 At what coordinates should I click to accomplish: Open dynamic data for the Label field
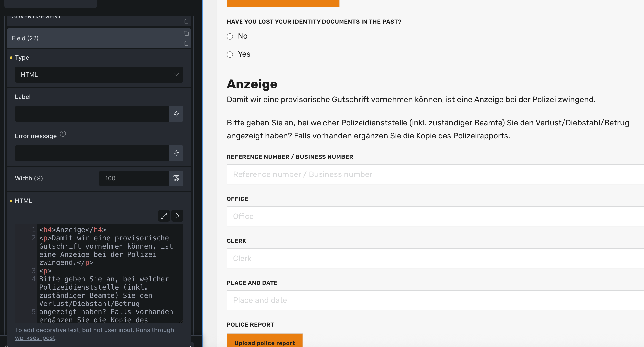click(x=176, y=114)
